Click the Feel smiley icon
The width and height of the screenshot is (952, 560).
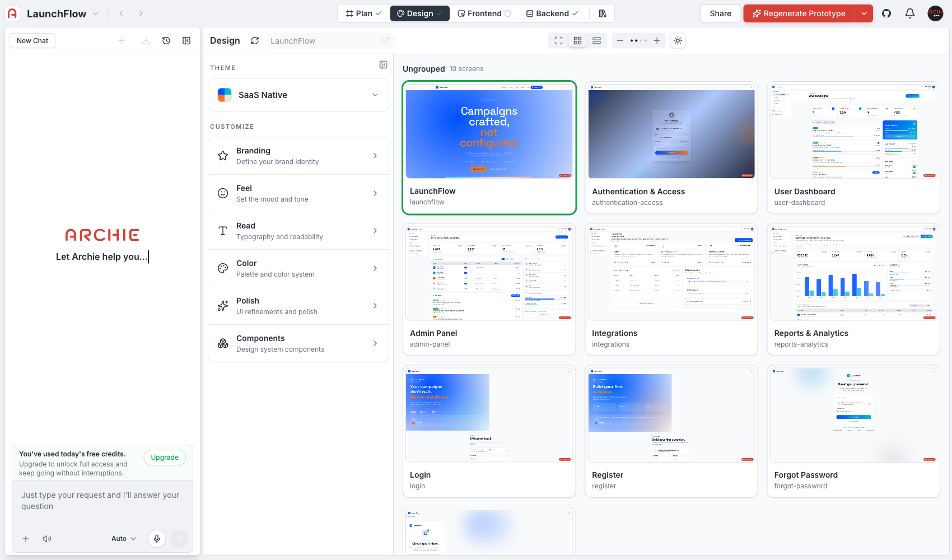[223, 193]
